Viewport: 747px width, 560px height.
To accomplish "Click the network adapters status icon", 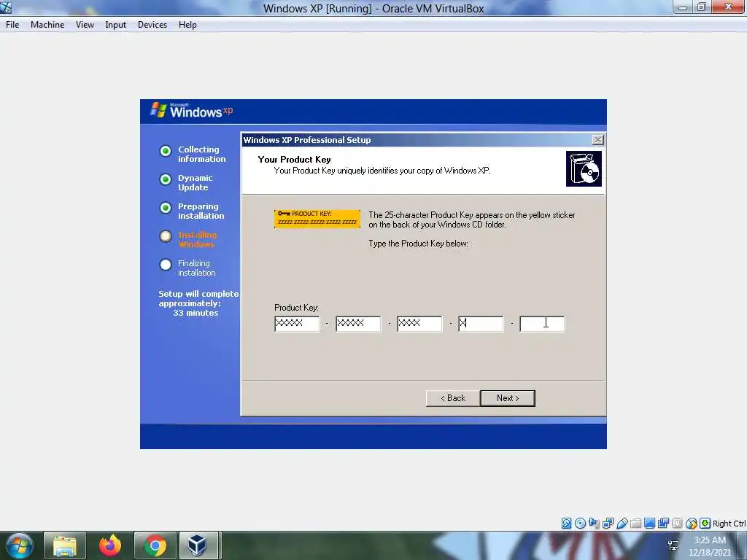I will (x=608, y=524).
